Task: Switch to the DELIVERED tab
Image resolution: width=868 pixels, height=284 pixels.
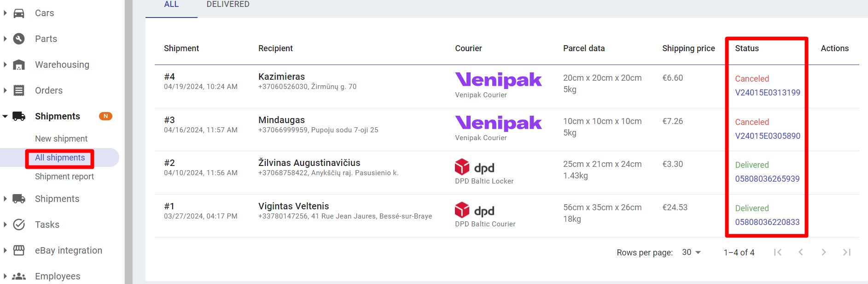Action: tap(228, 5)
